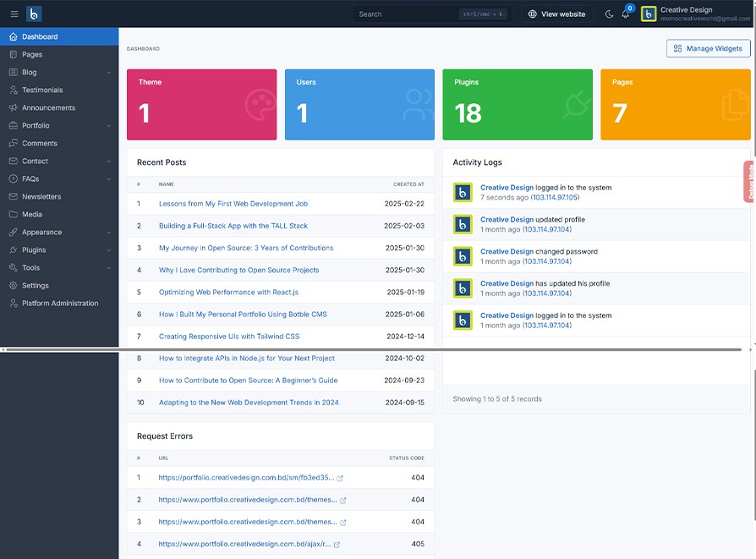Open the notifications bell icon

[626, 14]
